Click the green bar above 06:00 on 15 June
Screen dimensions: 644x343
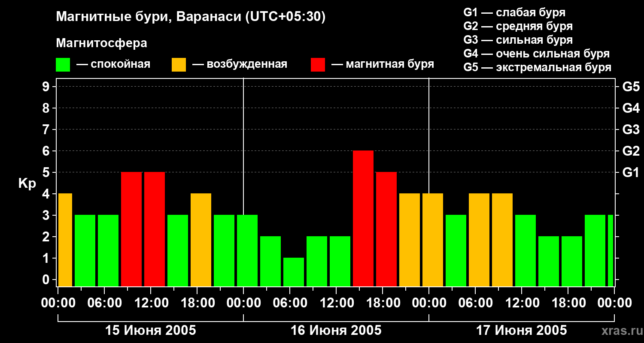point(108,250)
